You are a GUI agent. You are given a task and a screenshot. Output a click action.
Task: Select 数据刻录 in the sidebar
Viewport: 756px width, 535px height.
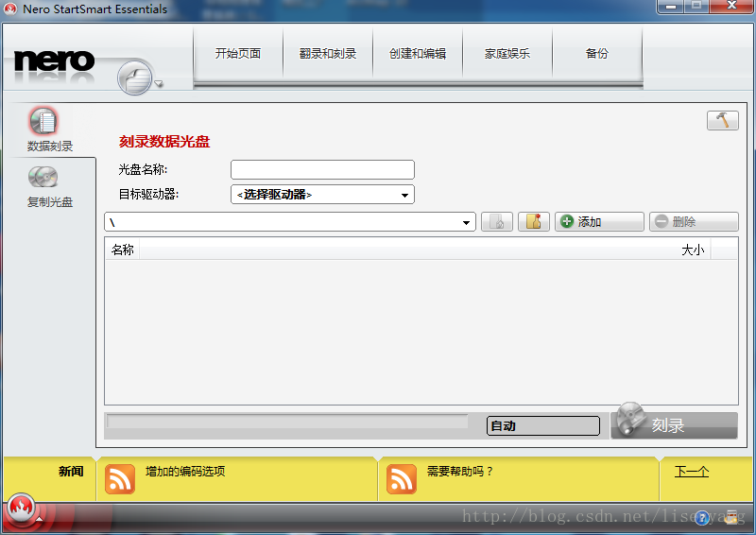(x=49, y=129)
